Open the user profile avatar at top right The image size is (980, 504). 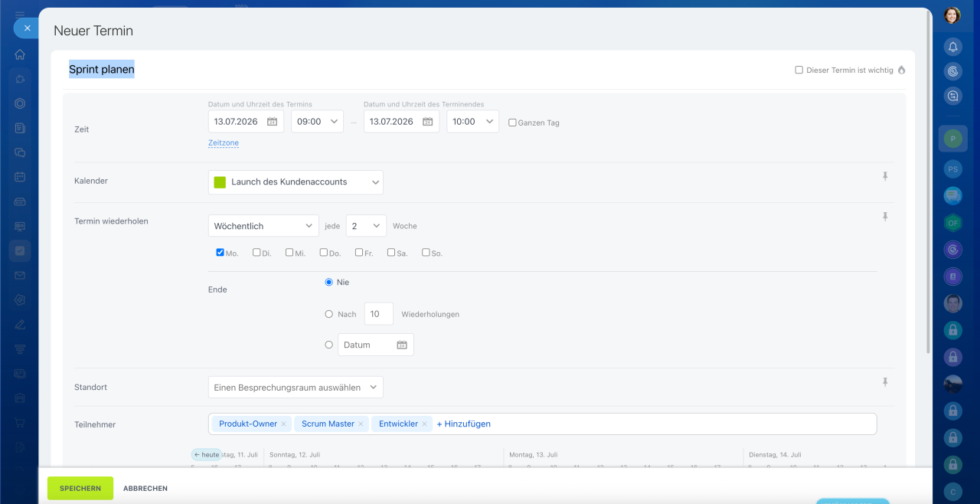point(952,15)
